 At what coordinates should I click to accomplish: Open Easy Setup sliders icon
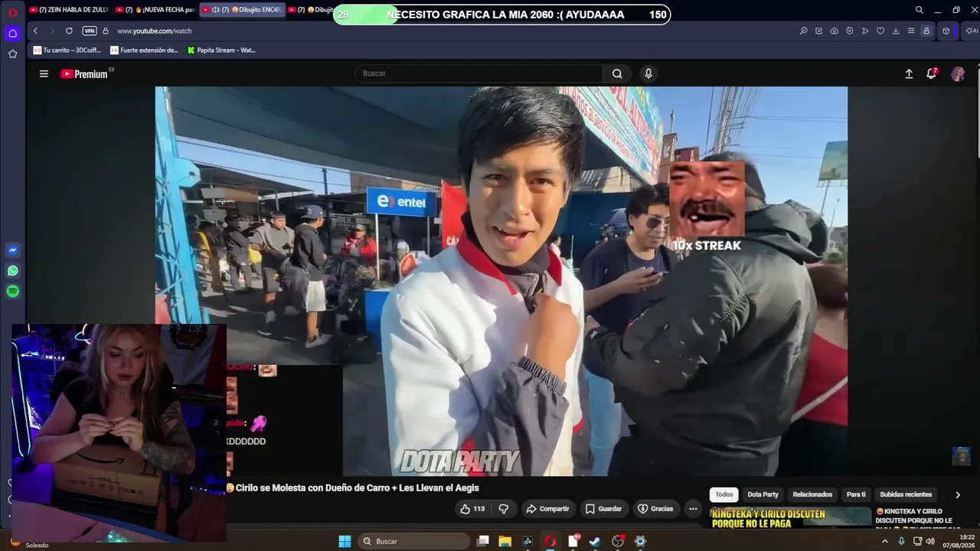tap(910, 31)
